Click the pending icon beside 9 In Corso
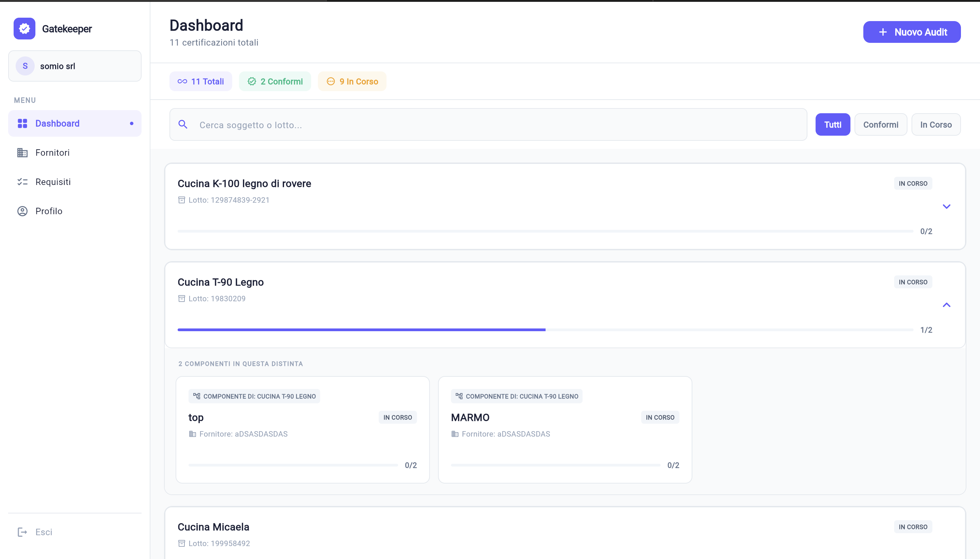The image size is (980, 559). (x=330, y=81)
